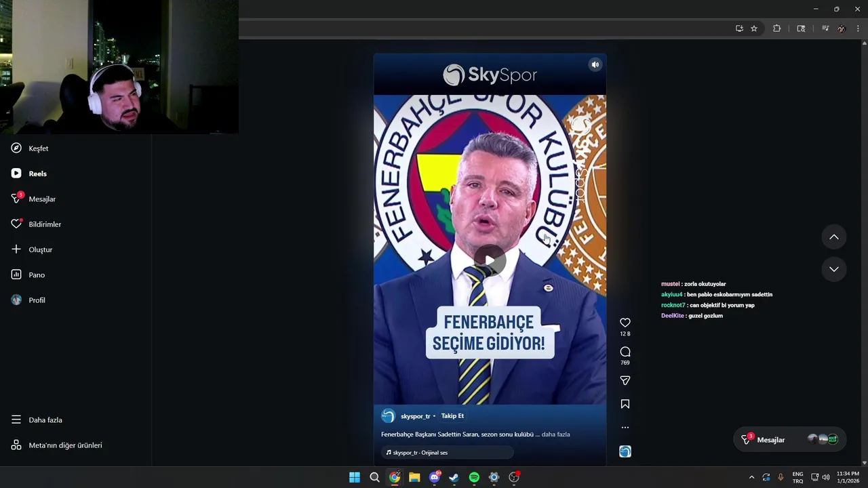Open skyspor_tr profile avatar
This screenshot has width=868, height=488.
tap(388, 416)
